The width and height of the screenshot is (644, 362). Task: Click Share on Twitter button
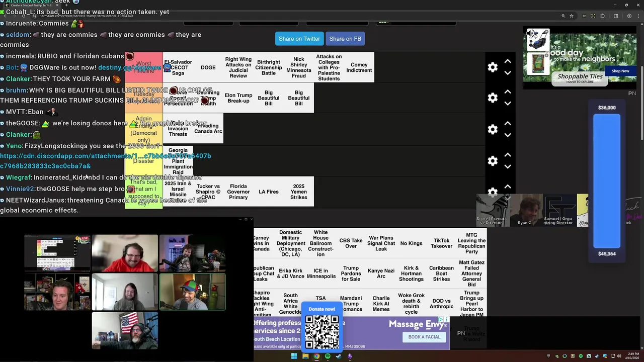pyautogui.click(x=299, y=39)
